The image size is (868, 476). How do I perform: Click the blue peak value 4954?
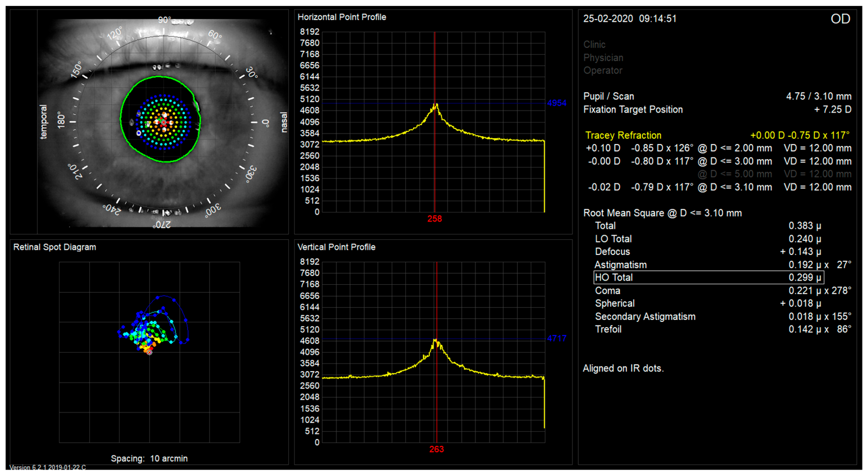[557, 103]
